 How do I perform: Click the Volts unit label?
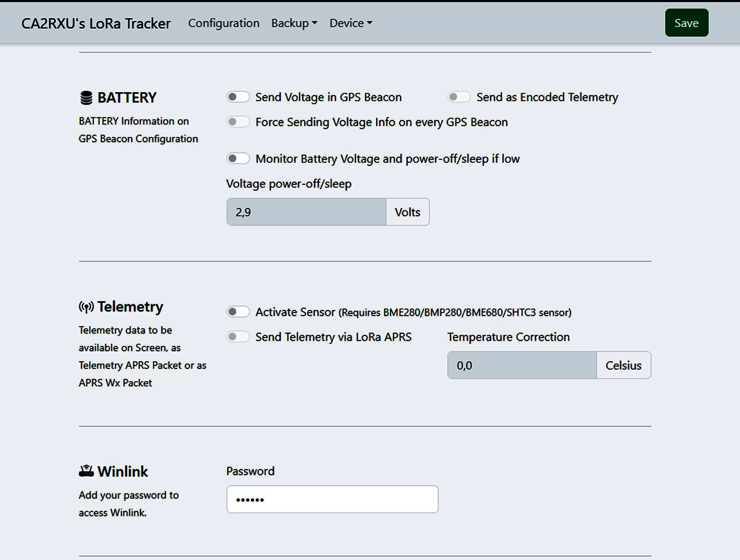(407, 212)
